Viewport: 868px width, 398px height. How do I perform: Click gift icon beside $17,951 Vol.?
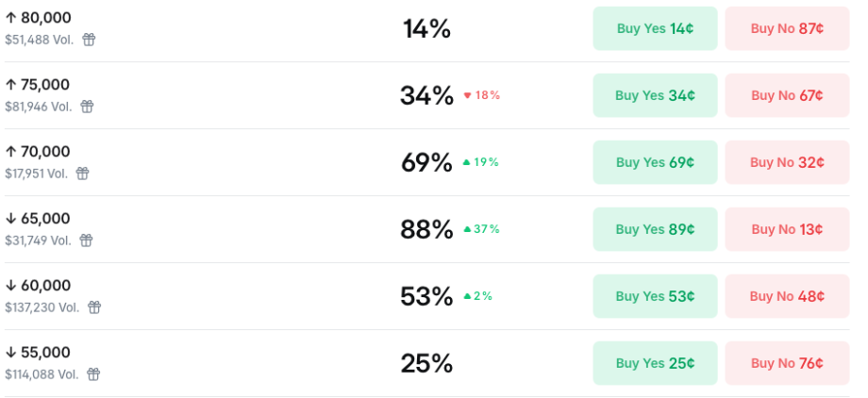pyautogui.click(x=82, y=174)
